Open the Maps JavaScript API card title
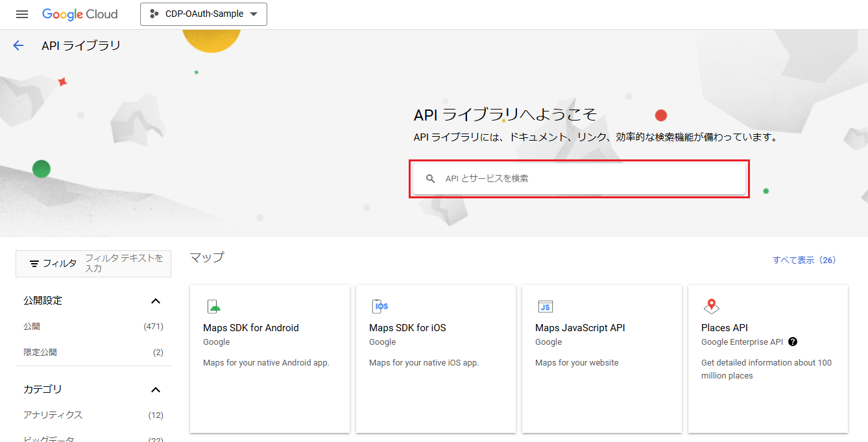The image size is (868, 442). coord(580,328)
